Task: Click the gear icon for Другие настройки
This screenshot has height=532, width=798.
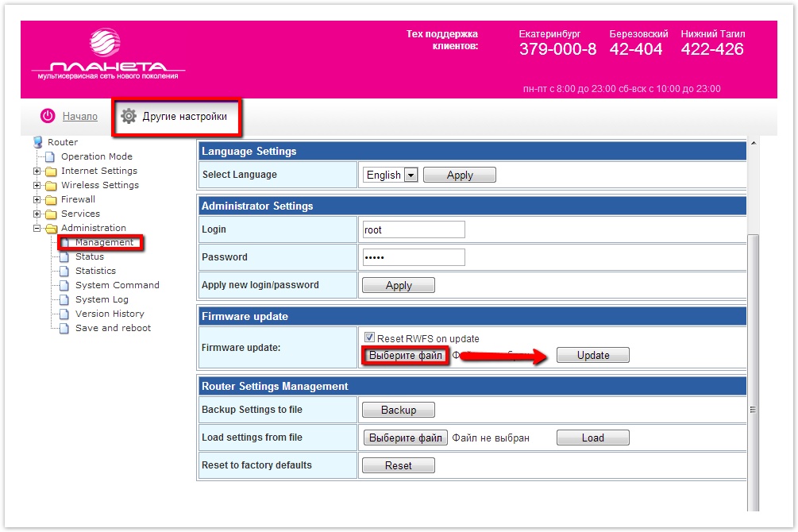Action: pos(129,116)
